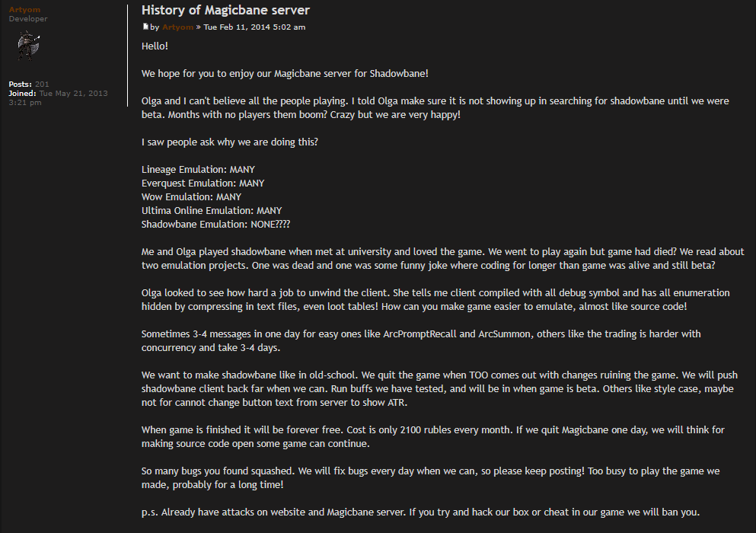Open Artyom's avatar image in the sidebar

pyautogui.click(x=29, y=46)
